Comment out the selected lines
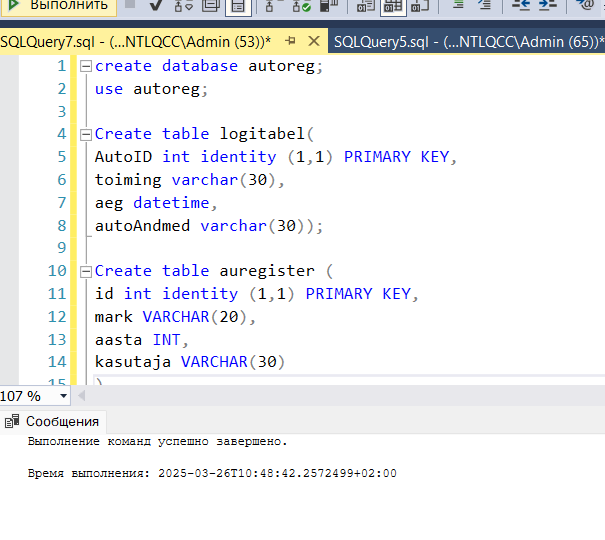Screen dimensions: 605x540 click(x=458, y=5)
